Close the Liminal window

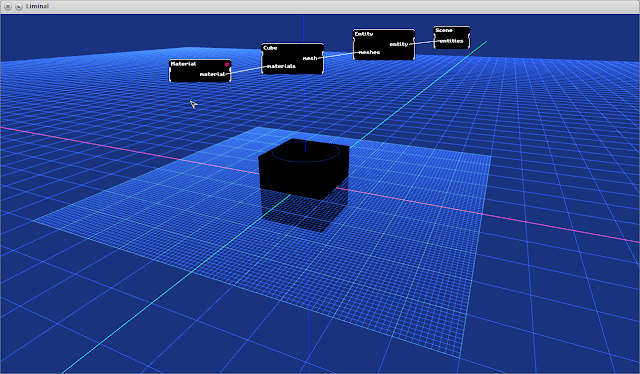coord(8,6)
